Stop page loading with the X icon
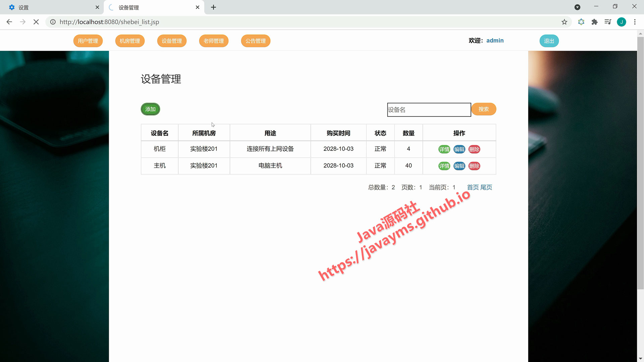The width and height of the screenshot is (644, 362). tap(36, 22)
